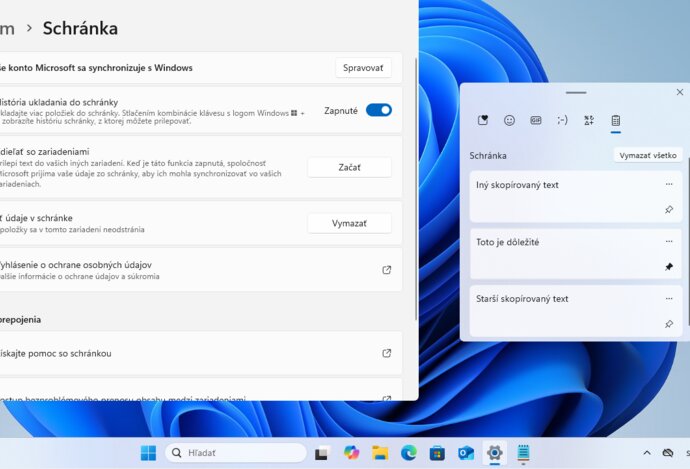Click the breadcrumb chevron separator
690x469 pixels.
(29, 28)
